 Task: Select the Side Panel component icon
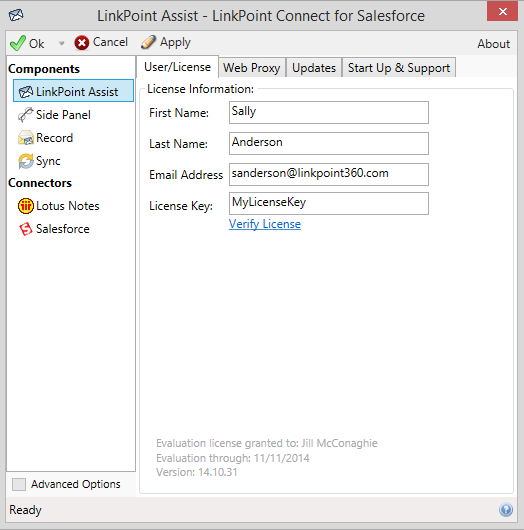26,115
